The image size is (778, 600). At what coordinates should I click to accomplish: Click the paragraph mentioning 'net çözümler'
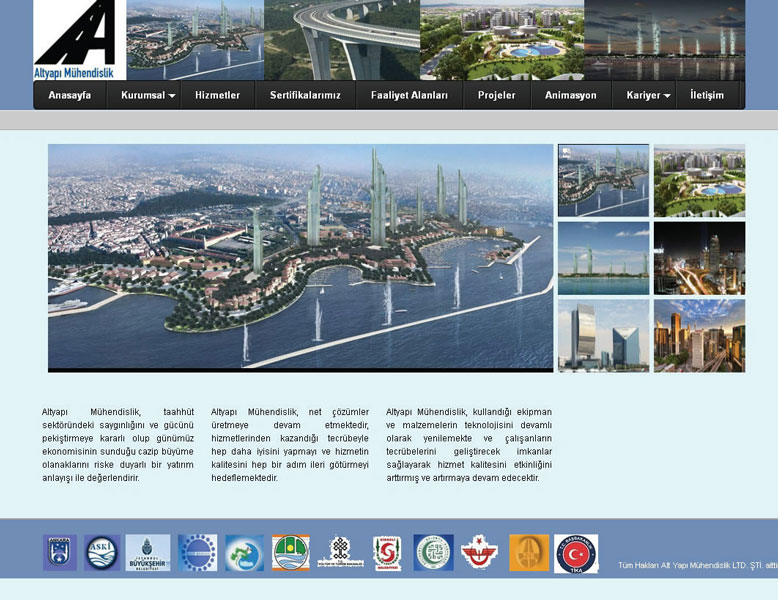[290, 445]
